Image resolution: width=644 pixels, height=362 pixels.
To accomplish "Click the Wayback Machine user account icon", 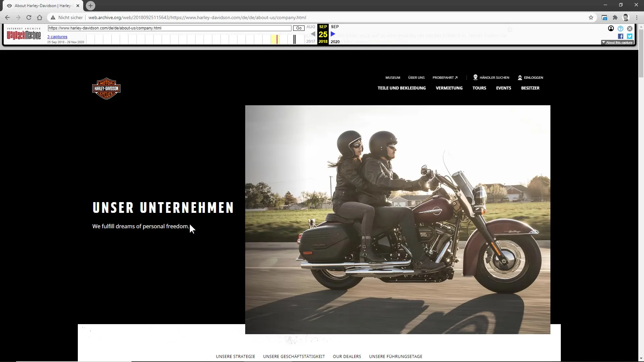I will (611, 28).
